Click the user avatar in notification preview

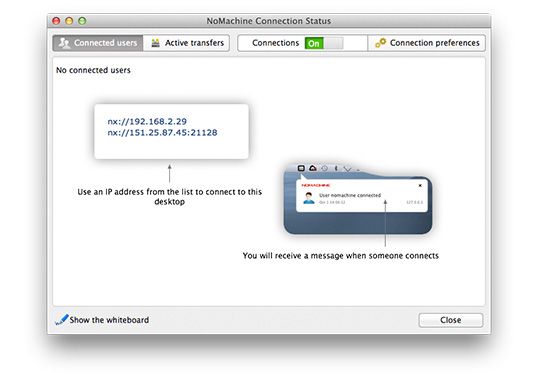(309, 198)
